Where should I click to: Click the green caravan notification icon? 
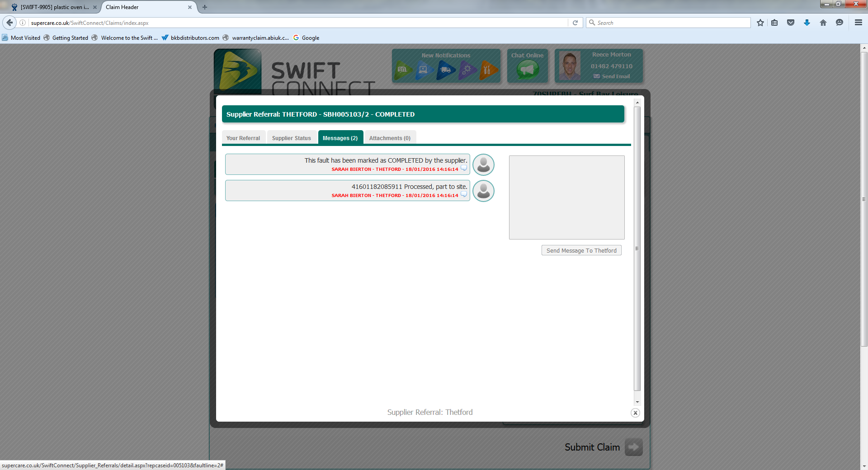(403, 70)
